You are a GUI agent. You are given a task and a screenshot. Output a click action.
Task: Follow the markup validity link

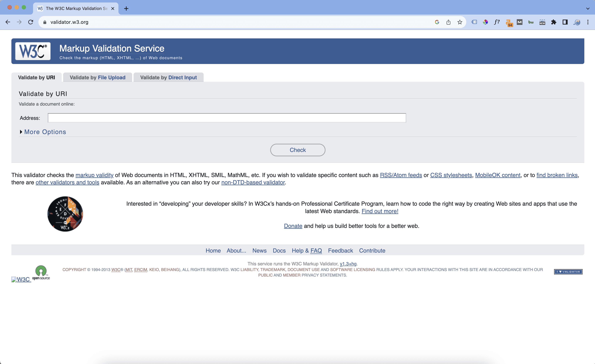pos(94,175)
